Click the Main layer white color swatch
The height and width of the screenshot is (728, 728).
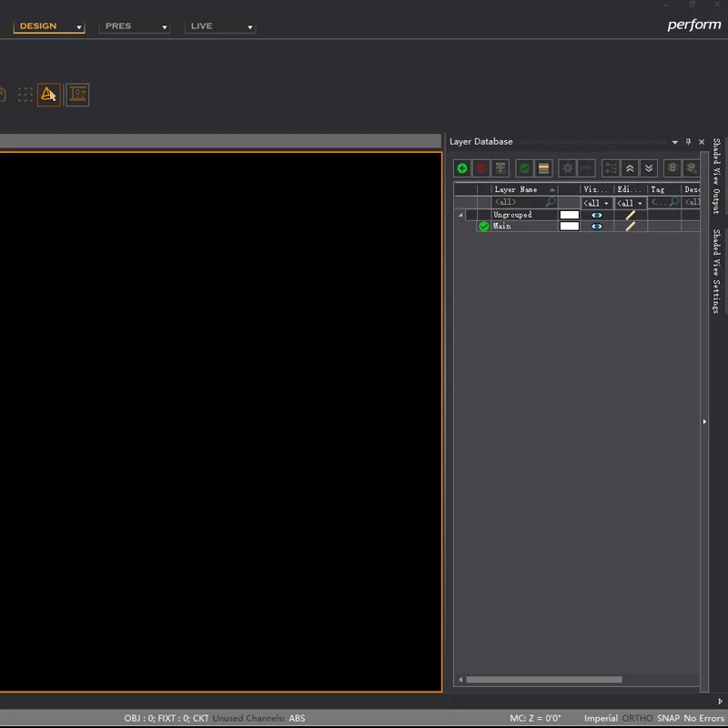click(x=570, y=226)
